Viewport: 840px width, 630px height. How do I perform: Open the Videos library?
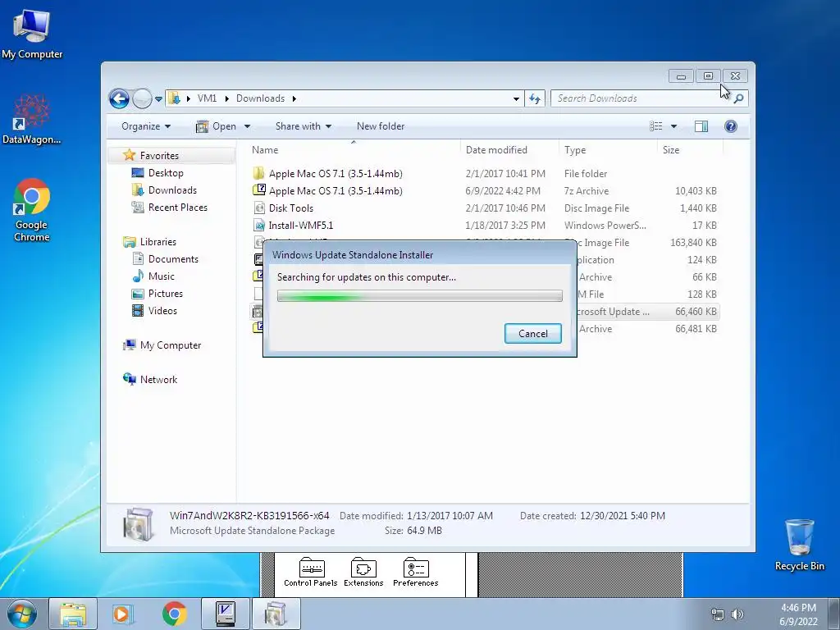(162, 310)
